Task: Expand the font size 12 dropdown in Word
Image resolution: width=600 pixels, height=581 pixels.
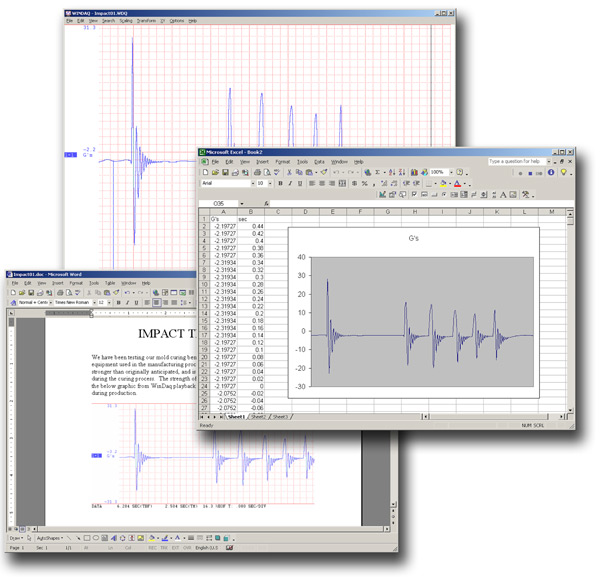Action: pos(109,302)
